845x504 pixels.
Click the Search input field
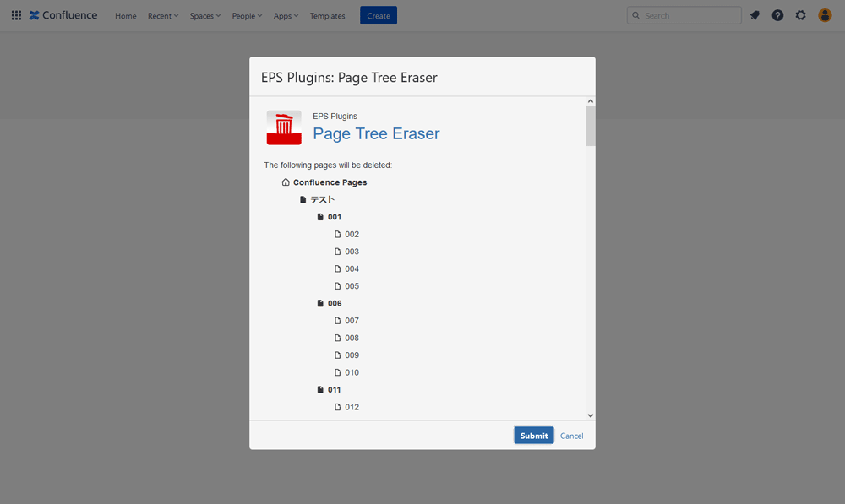[x=684, y=15]
